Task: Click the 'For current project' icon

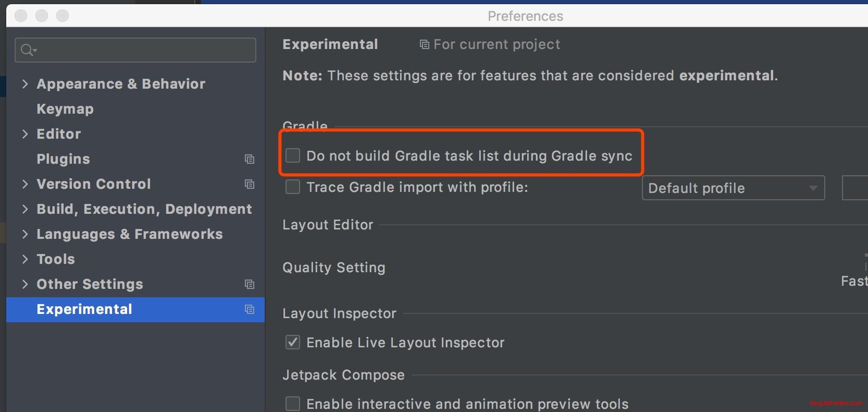Action: tap(425, 45)
